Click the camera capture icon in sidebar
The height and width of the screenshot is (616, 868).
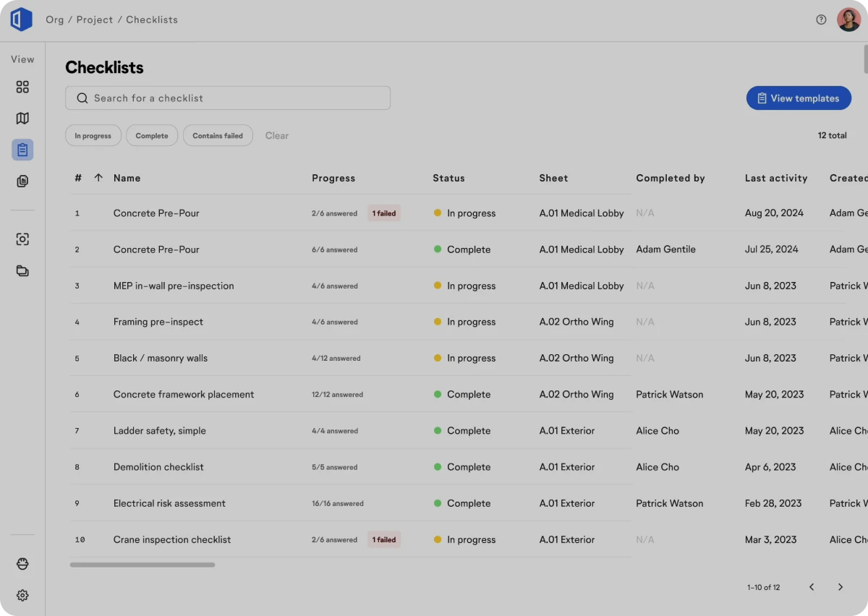(x=22, y=239)
